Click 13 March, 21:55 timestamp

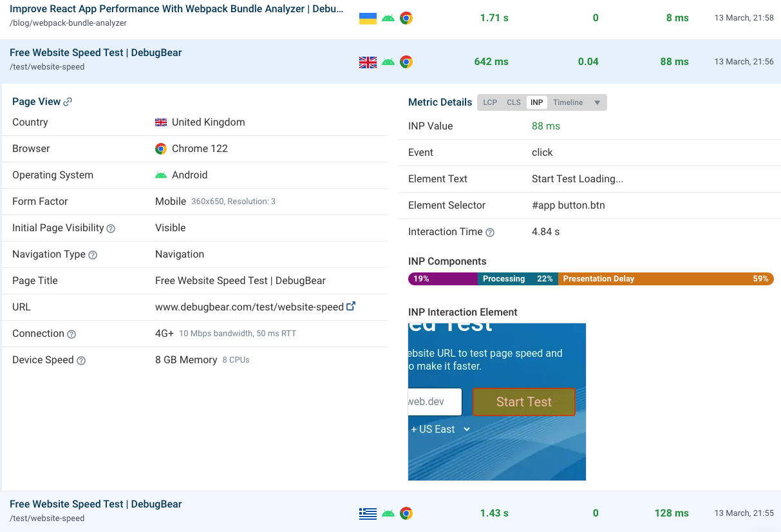(x=744, y=513)
